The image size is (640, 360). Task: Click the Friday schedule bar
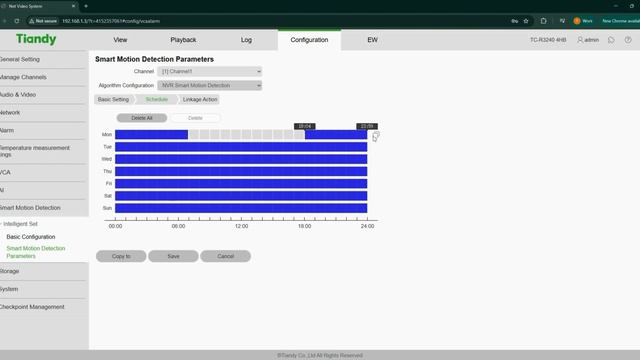point(241,183)
